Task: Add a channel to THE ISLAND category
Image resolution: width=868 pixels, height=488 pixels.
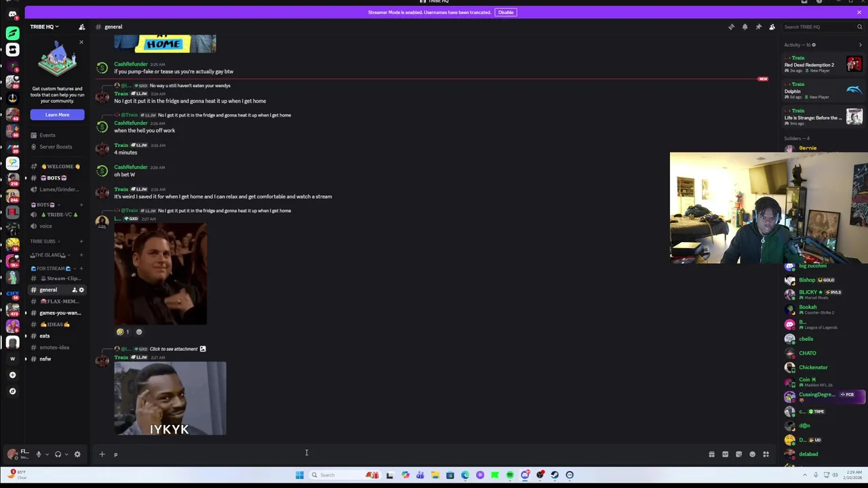Action: point(81,255)
